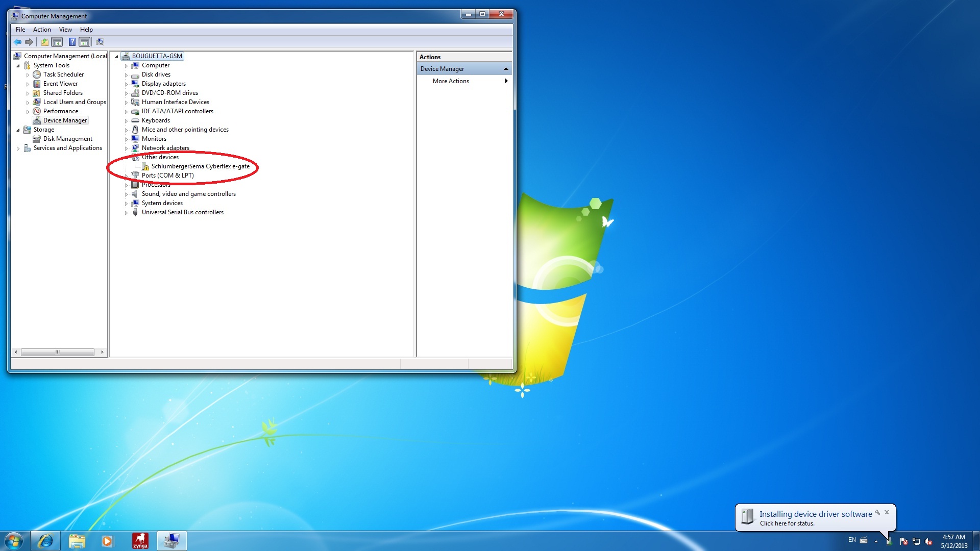
Task: Click right arrow of tree horizontal scrollbar
Action: [102, 352]
